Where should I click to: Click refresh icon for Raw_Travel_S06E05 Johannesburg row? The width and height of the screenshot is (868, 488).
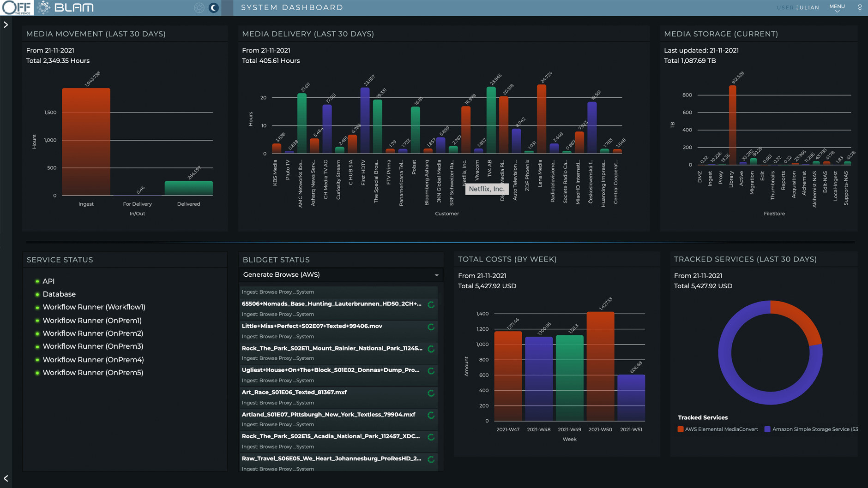431,459
